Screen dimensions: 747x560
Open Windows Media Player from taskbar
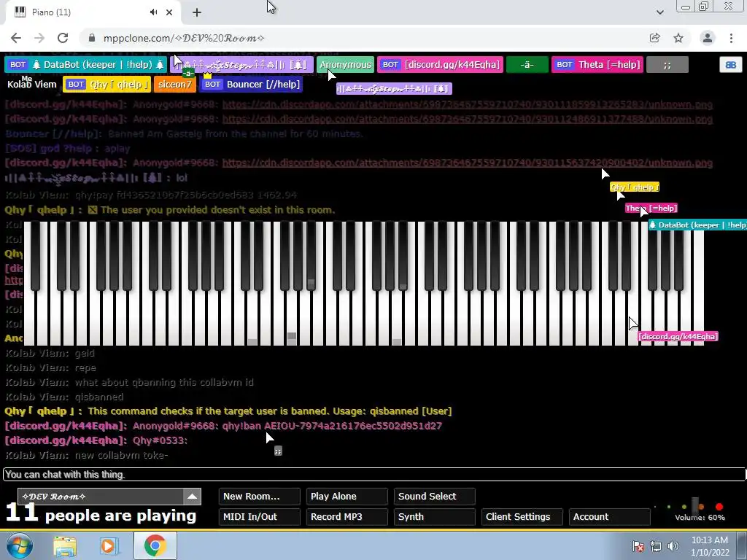(109, 546)
